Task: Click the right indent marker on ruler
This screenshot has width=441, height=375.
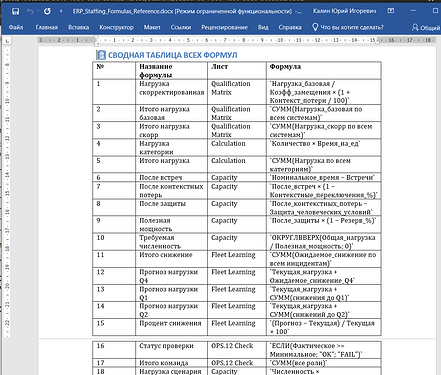Action: pyautogui.click(x=378, y=42)
